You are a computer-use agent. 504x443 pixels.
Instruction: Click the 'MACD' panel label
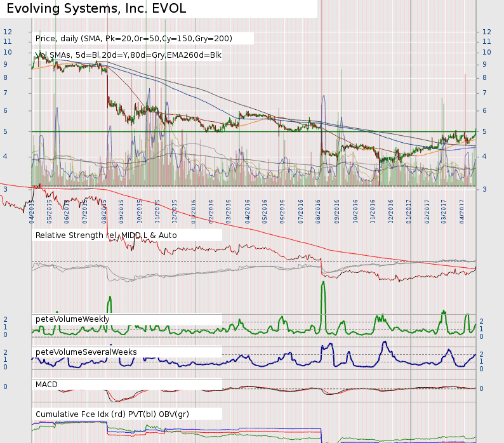(x=46, y=385)
